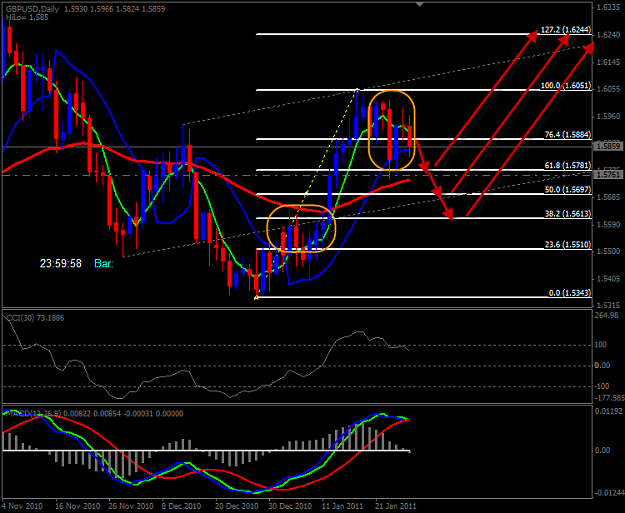Click 0.01192 on the MACD scale

pos(609,411)
